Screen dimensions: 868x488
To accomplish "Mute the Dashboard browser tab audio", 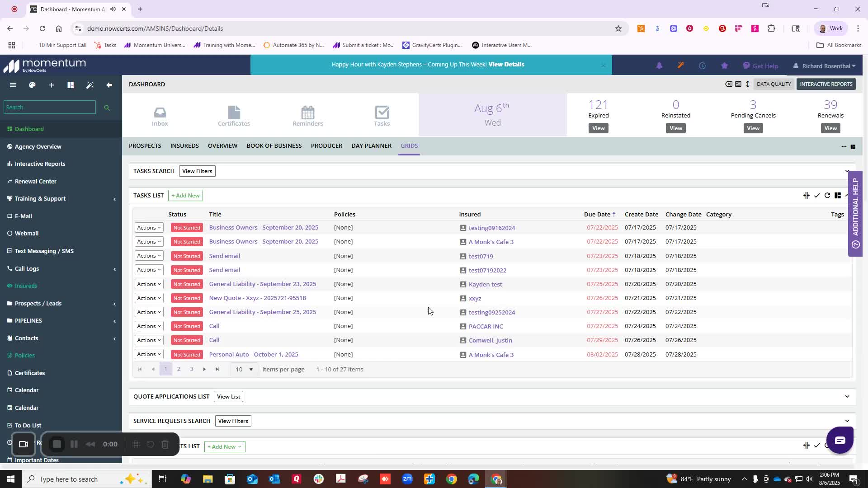I will (113, 9).
